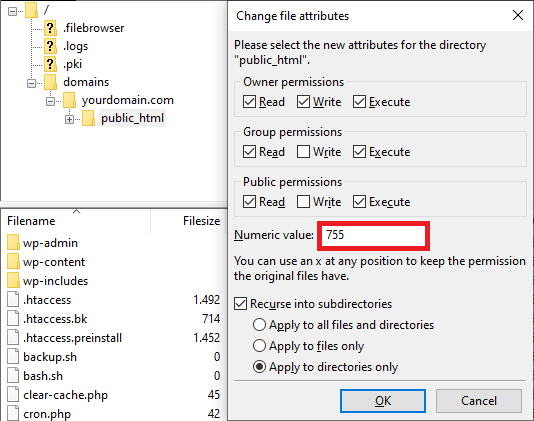The height and width of the screenshot is (421, 534).
Task: Enable Group Write permission checkbox
Action: click(x=303, y=152)
